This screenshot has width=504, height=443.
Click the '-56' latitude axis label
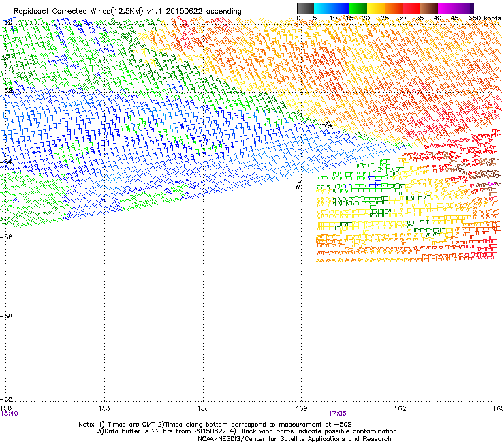point(6,237)
